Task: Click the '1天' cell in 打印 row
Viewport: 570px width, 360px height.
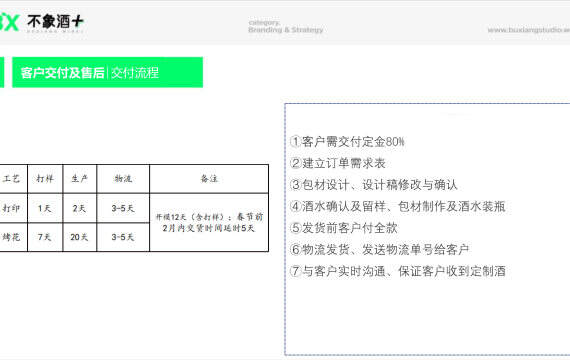Action: [x=45, y=208]
